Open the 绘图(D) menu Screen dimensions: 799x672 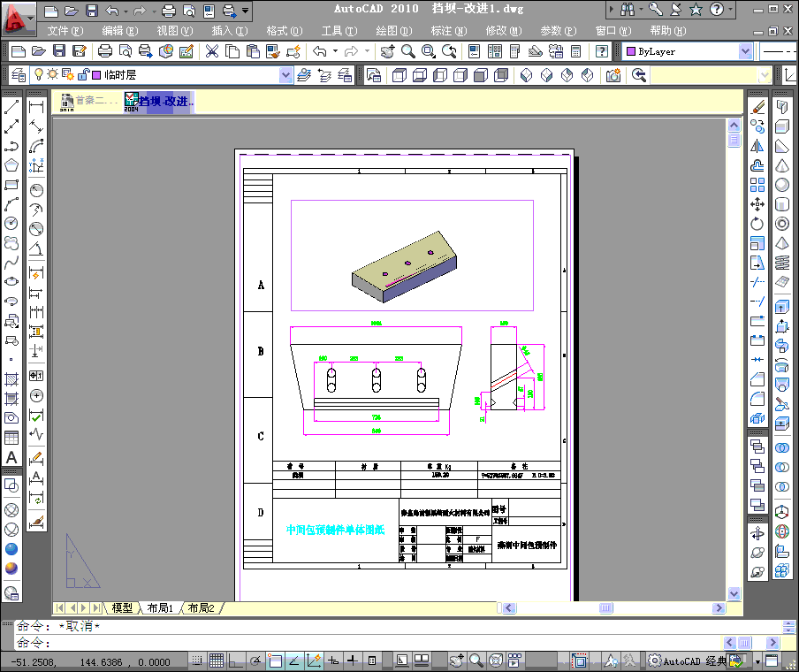[x=394, y=31]
